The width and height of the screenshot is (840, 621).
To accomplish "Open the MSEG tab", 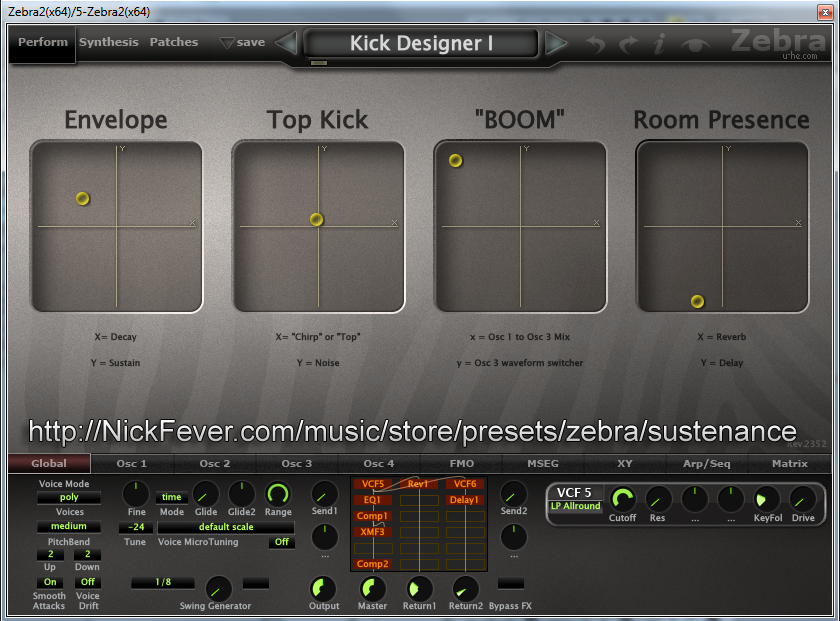I will coord(543,463).
